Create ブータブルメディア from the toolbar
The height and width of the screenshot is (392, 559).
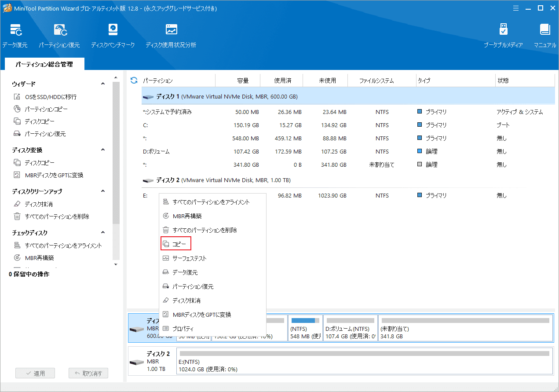coord(504,36)
